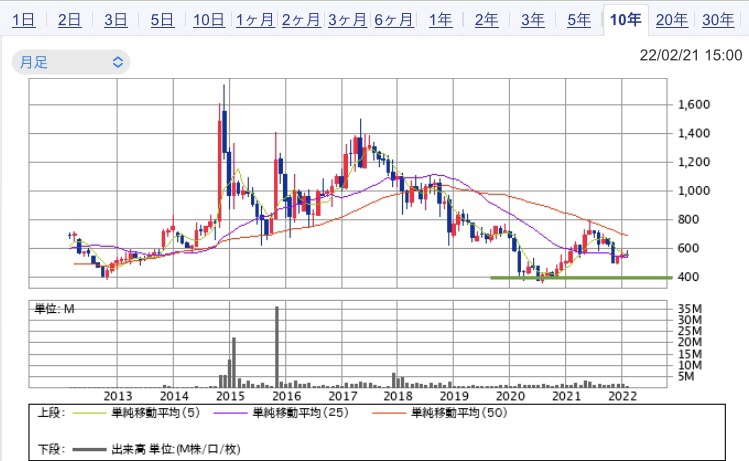This screenshot has width=749, height=461.
Task: Switch to the 6ヶ月 chart range
Action: tap(394, 20)
